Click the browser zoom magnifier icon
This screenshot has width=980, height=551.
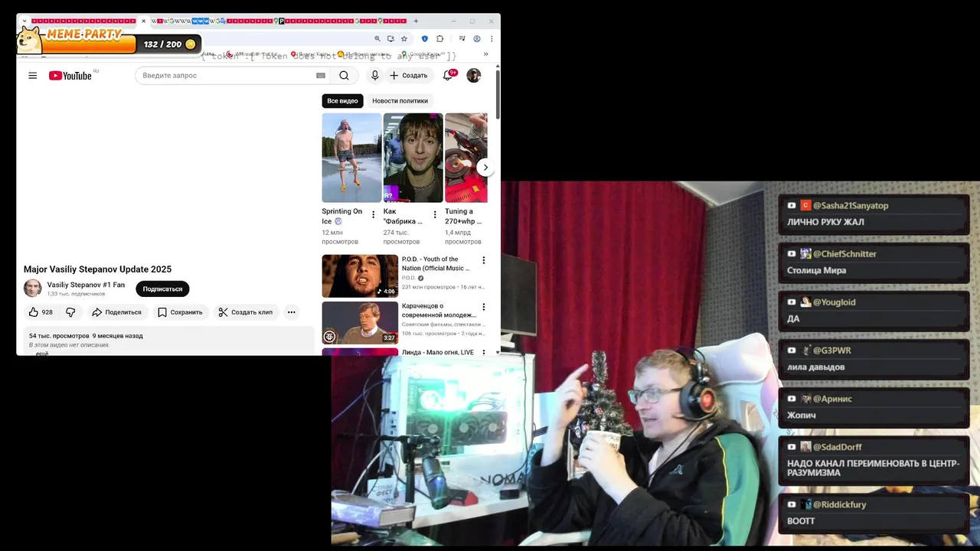377,38
